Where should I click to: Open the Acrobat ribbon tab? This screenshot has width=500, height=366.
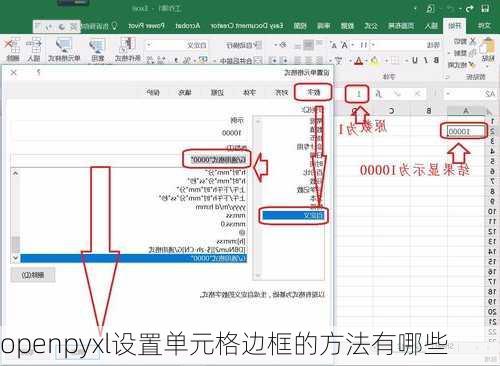point(188,26)
